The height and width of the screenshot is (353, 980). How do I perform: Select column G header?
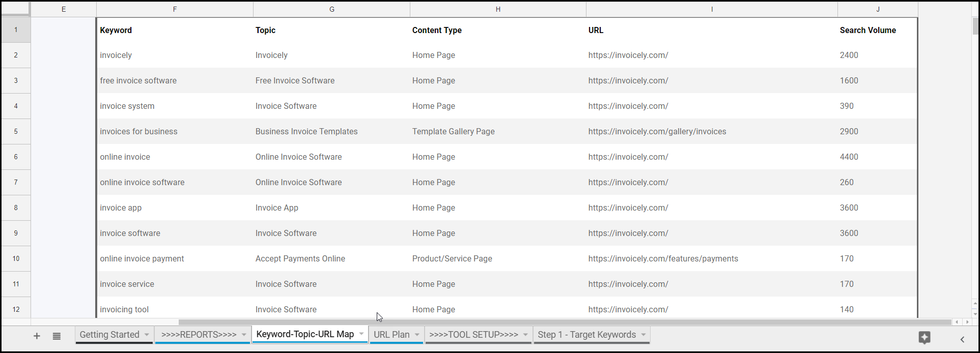pyautogui.click(x=331, y=9)
